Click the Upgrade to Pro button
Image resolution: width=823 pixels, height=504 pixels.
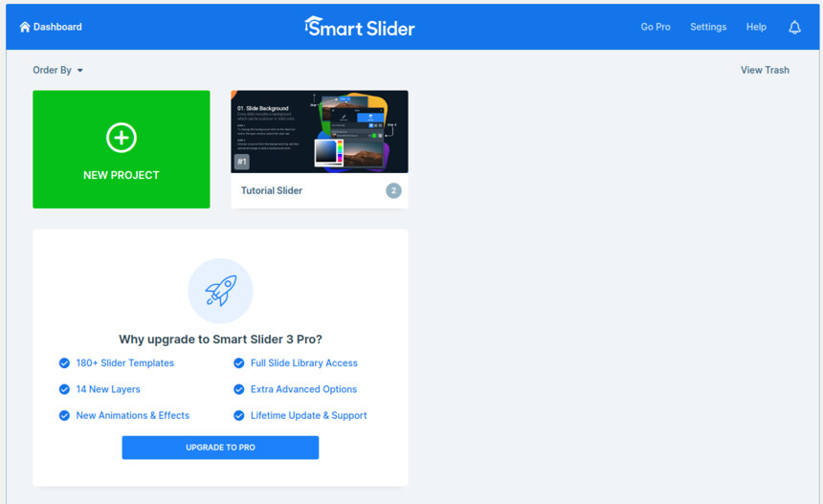(220, 448)
